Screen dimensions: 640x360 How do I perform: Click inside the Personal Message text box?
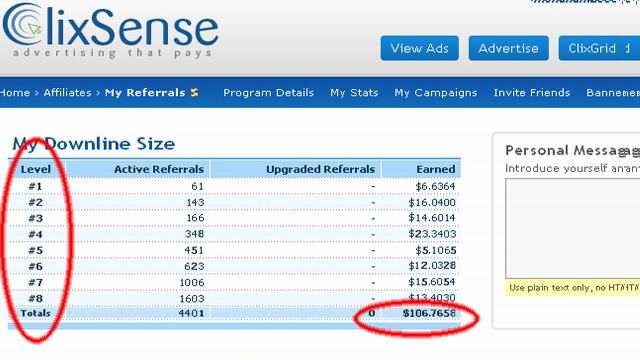click(x=573, y=229)
